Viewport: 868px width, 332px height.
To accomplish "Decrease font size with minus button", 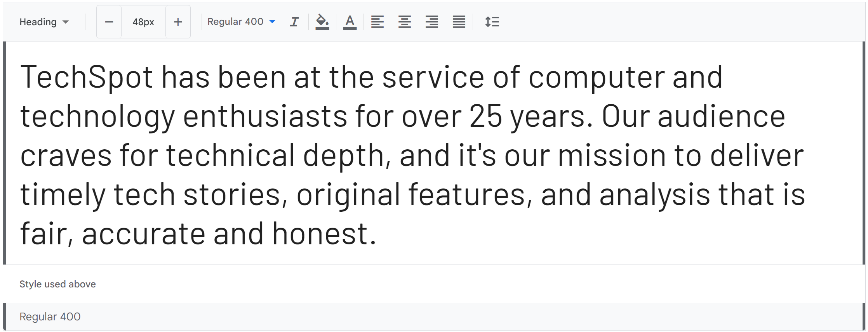I will (x=109, y=22).
